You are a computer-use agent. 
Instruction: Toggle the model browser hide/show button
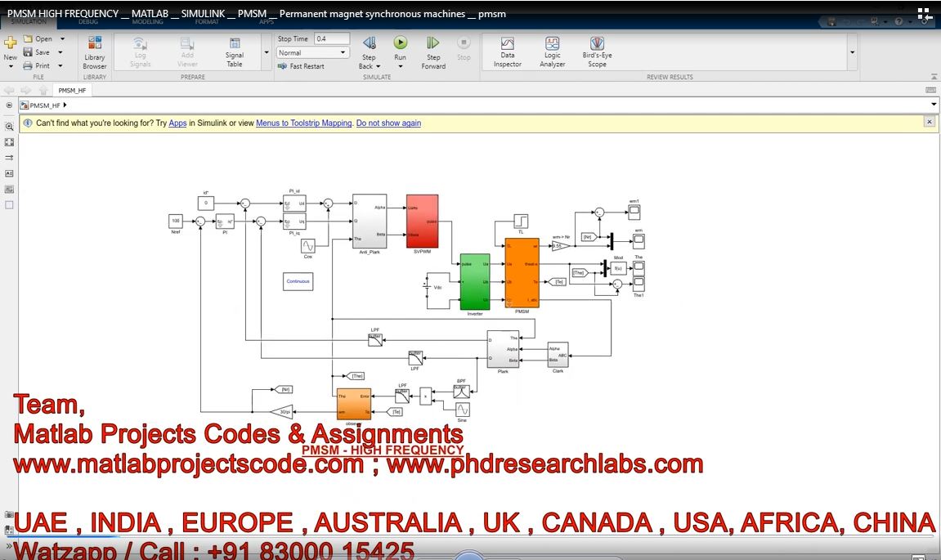pyautogui.click(x=9, y=105)
